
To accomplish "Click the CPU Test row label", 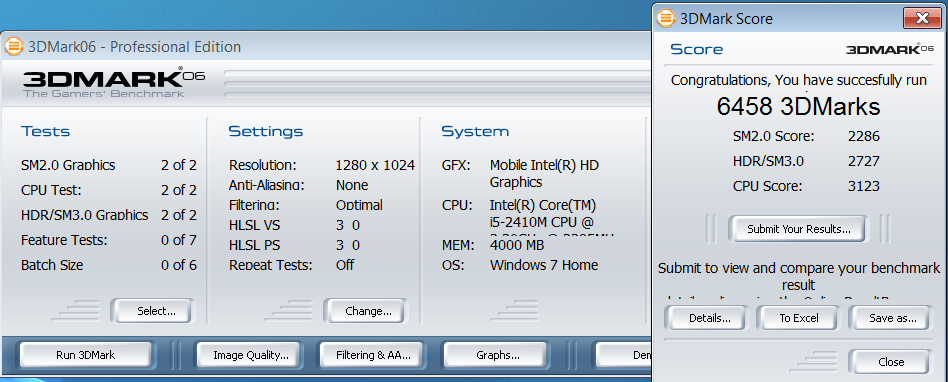I will tap(51, 190).
